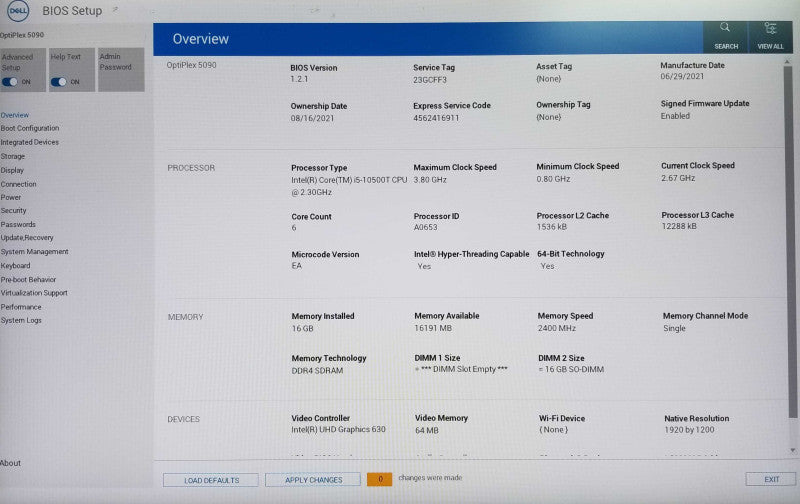
Task: Click Memory Installed 16 GB value
Action: click(303, 329)
